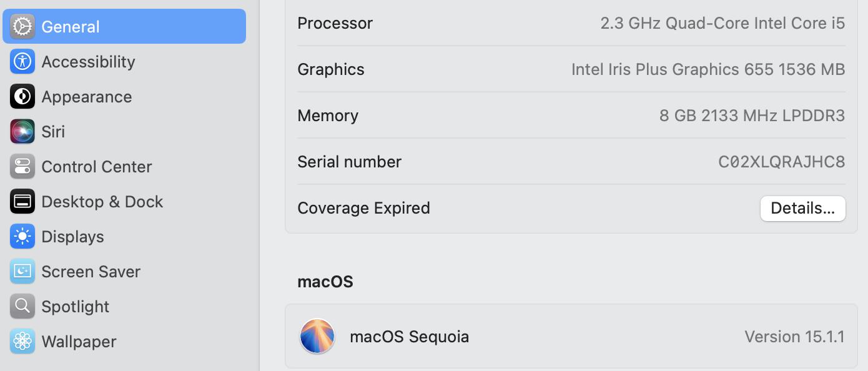Click the Accessibility sidebar icon

(x=22, y=62)
